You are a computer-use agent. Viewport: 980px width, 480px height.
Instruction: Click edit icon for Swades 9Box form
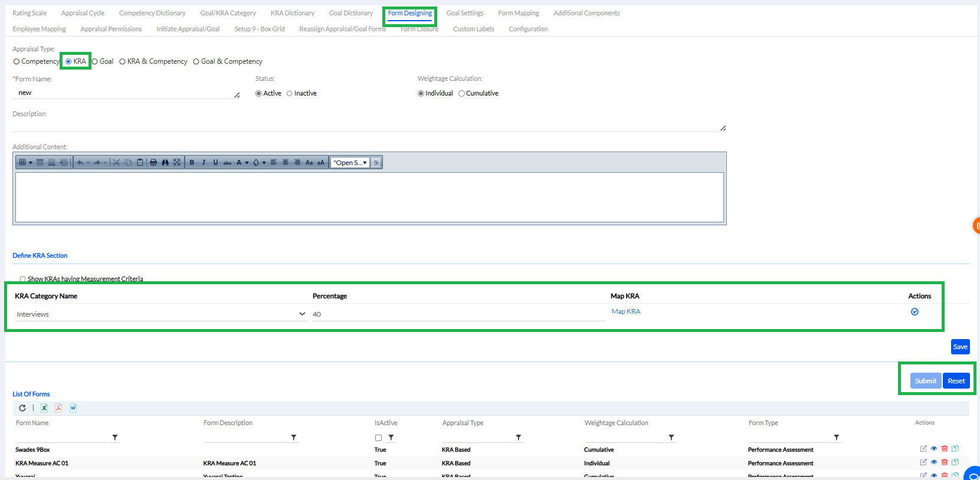(x=923, y=449)
